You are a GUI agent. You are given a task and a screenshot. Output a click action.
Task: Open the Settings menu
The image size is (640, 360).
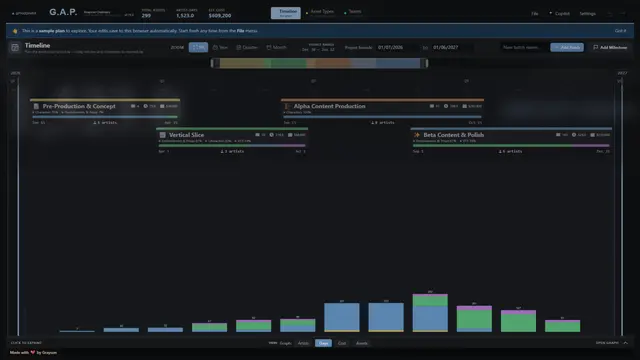(x=587, y=13)
